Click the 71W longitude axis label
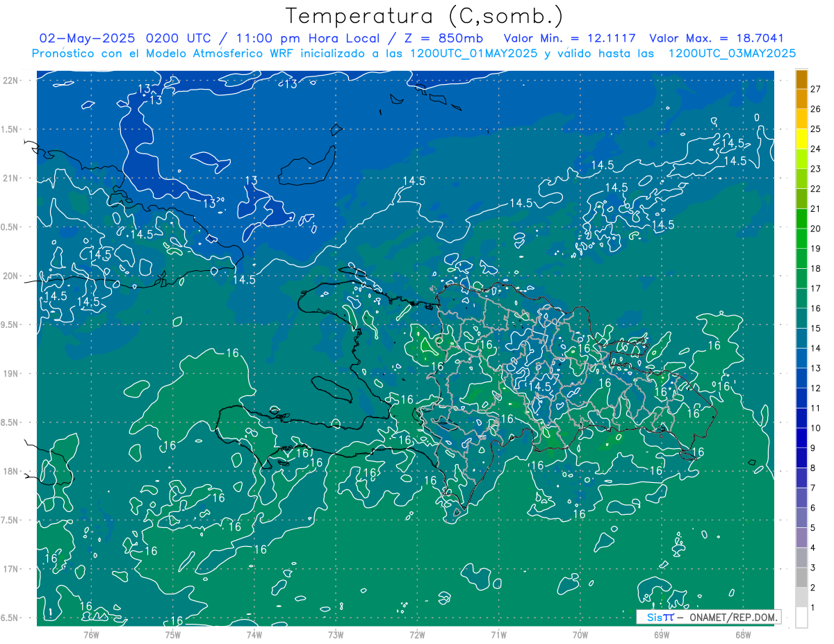834x644 pixels. click(x=498, y=635)
